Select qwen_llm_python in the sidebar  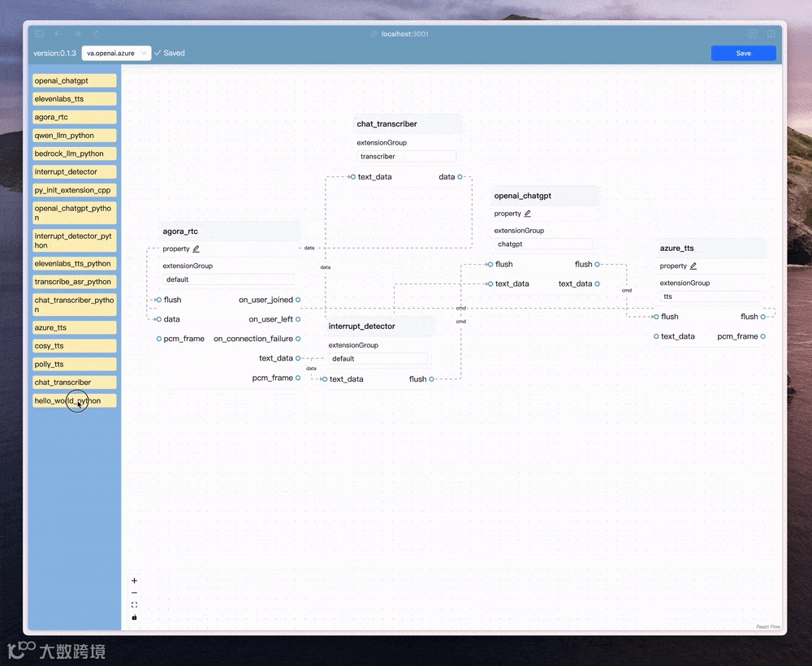pyautogui.click(x=75, y=135)
